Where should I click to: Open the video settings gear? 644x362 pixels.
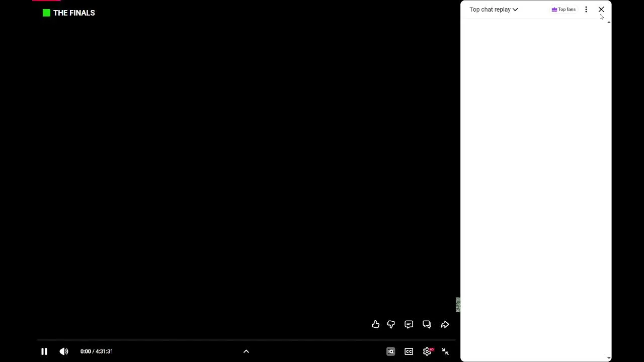pos(427,351)
